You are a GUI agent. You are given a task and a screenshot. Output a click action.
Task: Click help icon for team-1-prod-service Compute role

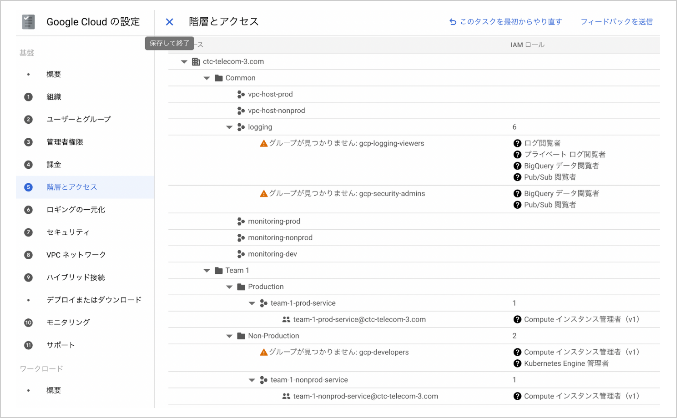[x=517, y=320]
